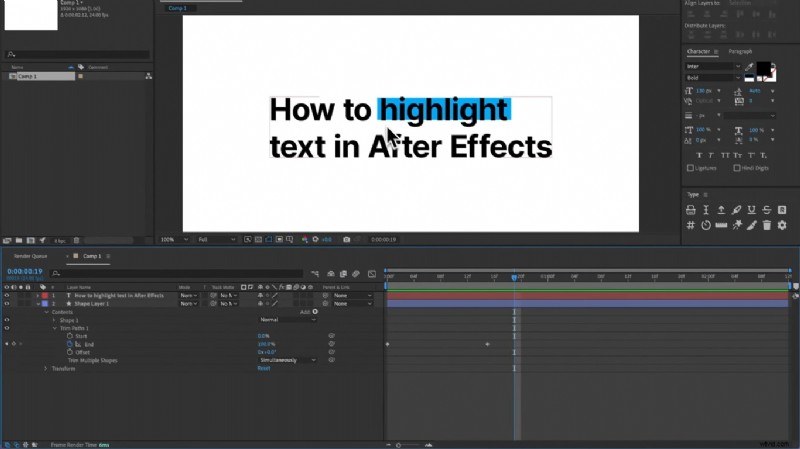Open the viewer magnification 100% dropdown
Image resolution: width=800 pixels, height=449 pixels.
[x=174, y=239]
